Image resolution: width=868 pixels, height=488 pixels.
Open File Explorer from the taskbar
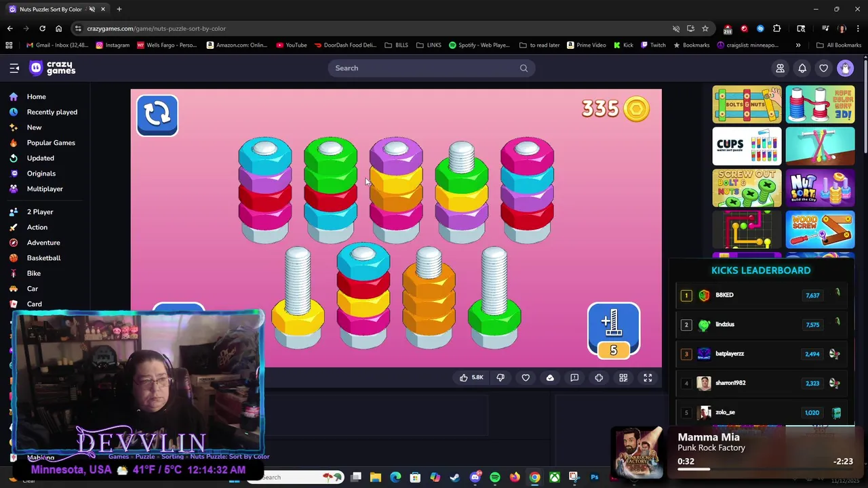(376, 477)
